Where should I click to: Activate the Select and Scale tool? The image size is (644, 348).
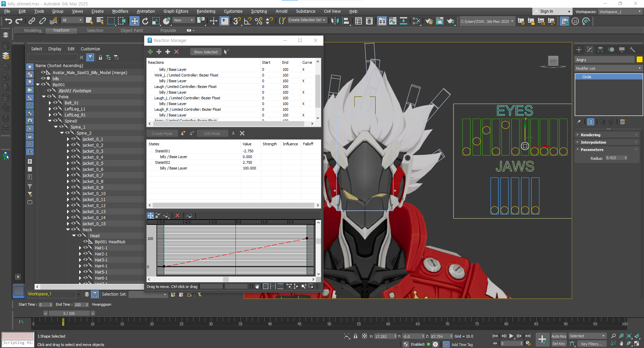pyautogui.click(x=156, y=21)
